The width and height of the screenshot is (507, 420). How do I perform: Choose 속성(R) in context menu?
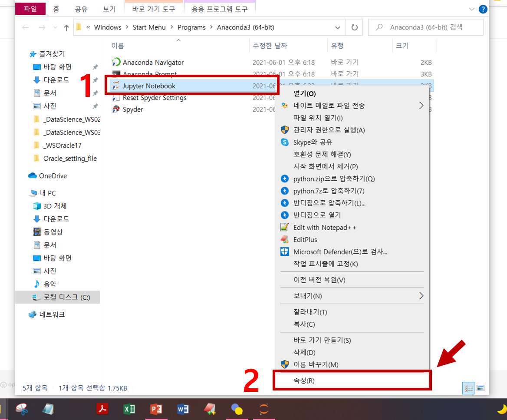click(352, 380)
